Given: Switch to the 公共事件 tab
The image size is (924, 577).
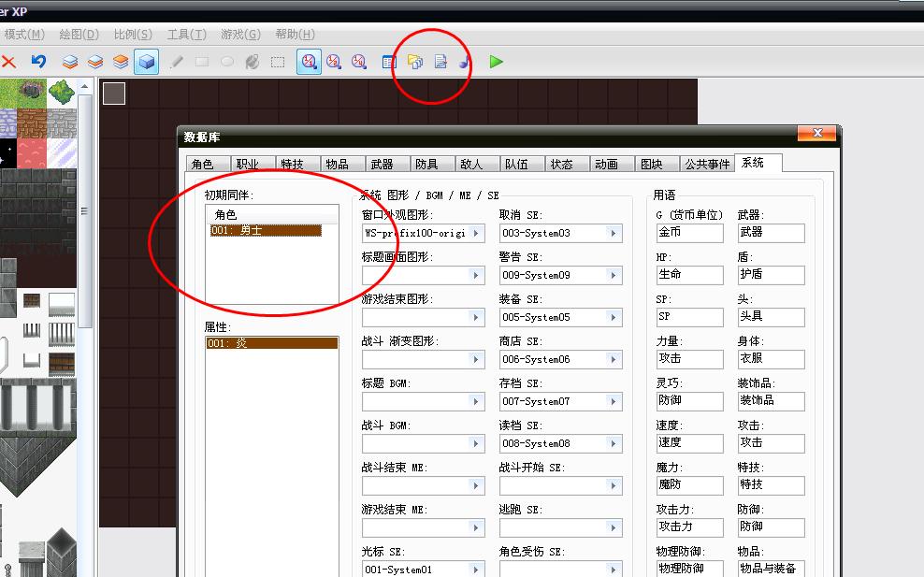Looking at the screenshot, I should click(x=707, y=164).
